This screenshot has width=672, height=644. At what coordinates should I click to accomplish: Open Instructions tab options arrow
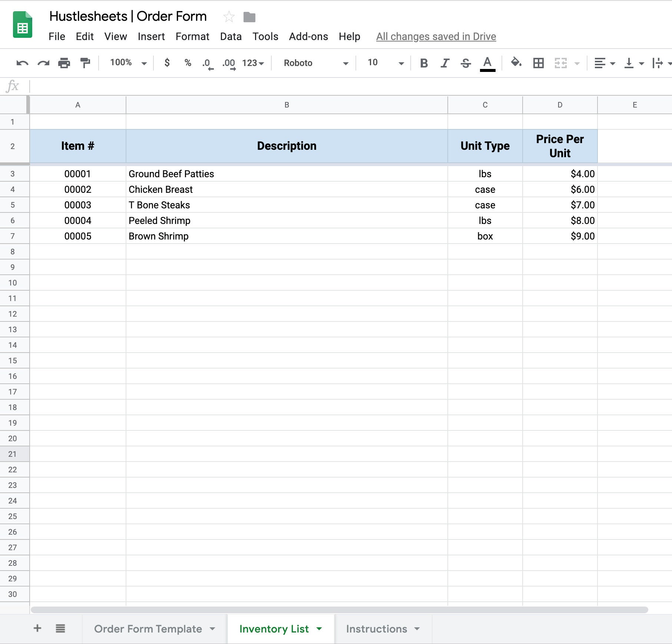(417, 629)
